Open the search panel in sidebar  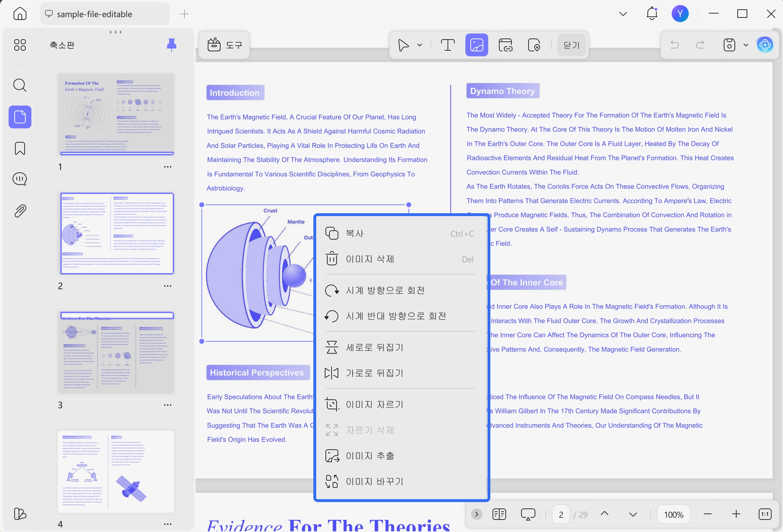click(x=20, y=85)
